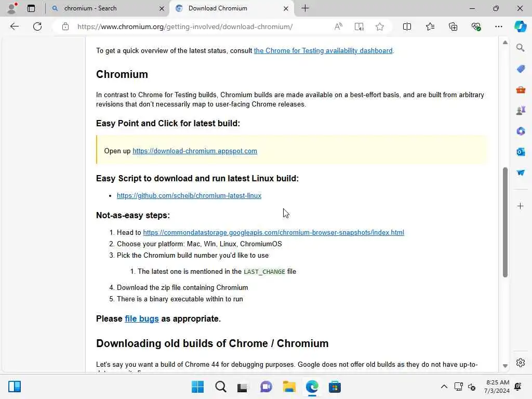Viewport: 532px width, 399px height.
Task: Open the Edge profile icon
Action: coord(12,8)
